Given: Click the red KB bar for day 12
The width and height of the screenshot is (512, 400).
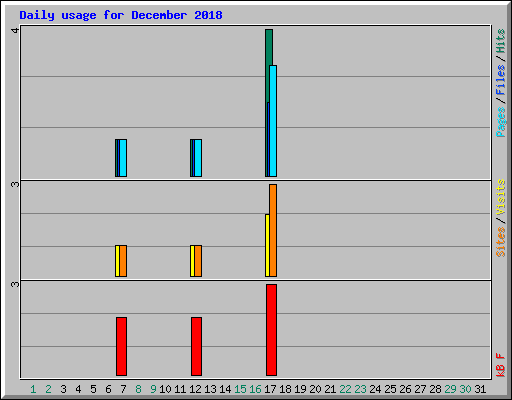Looking at the screenshot, I should click(196, 346).
